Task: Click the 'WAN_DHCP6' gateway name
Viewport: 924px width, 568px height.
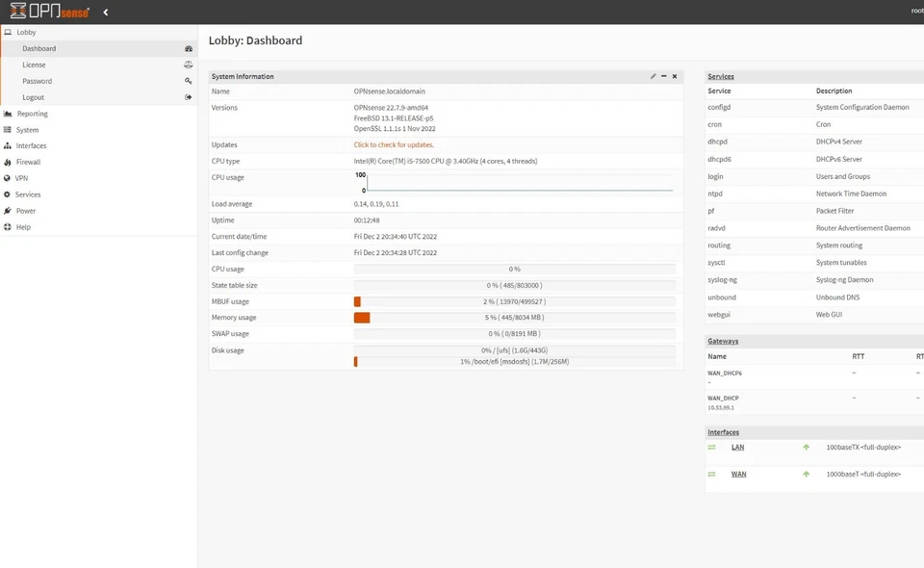Action: (725, 373)
